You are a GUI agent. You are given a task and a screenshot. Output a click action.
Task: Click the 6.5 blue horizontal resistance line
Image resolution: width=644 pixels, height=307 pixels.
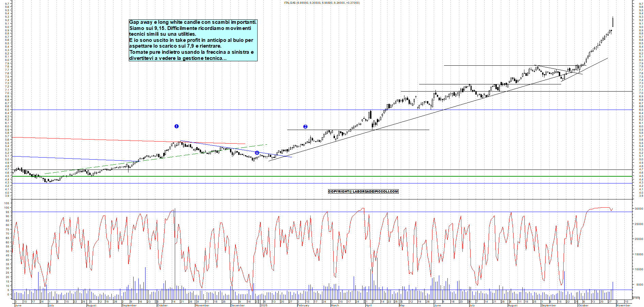[x=136, y=110]
